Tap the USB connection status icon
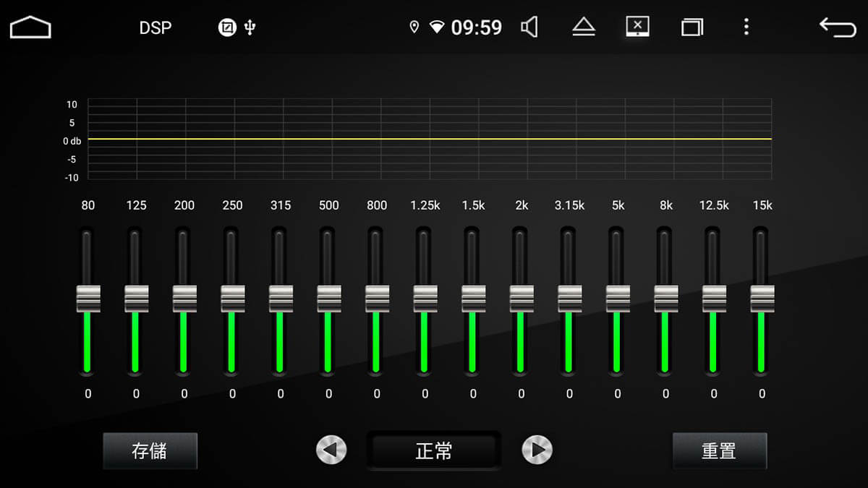This screenshot has width=868, height=488. (250, 27)
